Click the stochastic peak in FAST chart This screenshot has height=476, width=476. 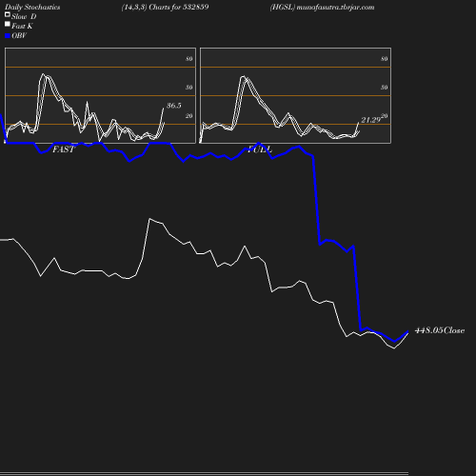coord(44,74)
